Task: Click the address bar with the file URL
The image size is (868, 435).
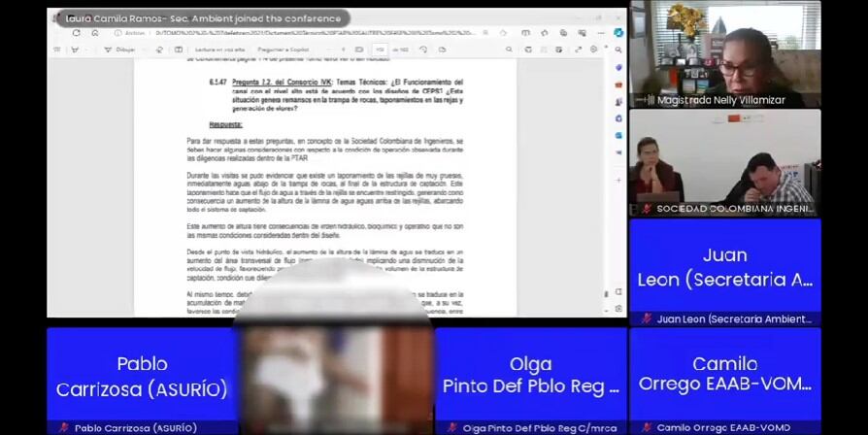Action: 315,33
